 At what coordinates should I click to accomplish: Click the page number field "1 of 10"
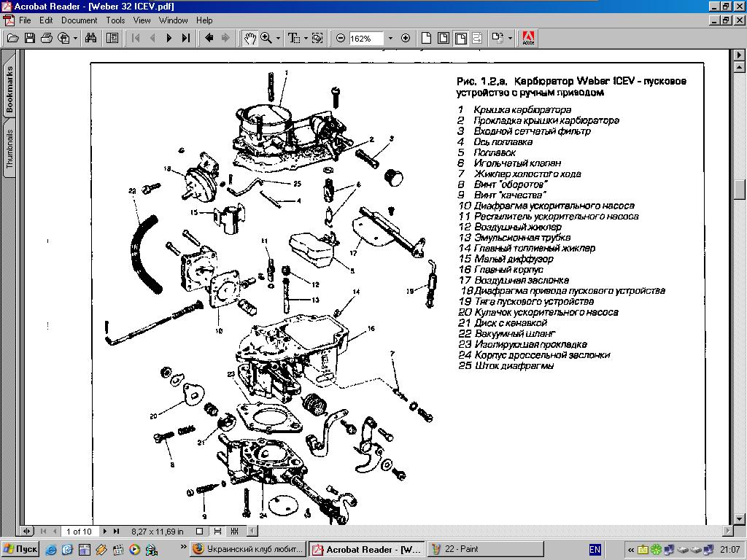[79, 532]
